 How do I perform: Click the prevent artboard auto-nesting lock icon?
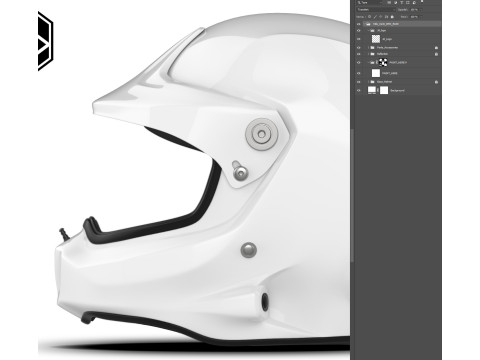click(386, 17)
